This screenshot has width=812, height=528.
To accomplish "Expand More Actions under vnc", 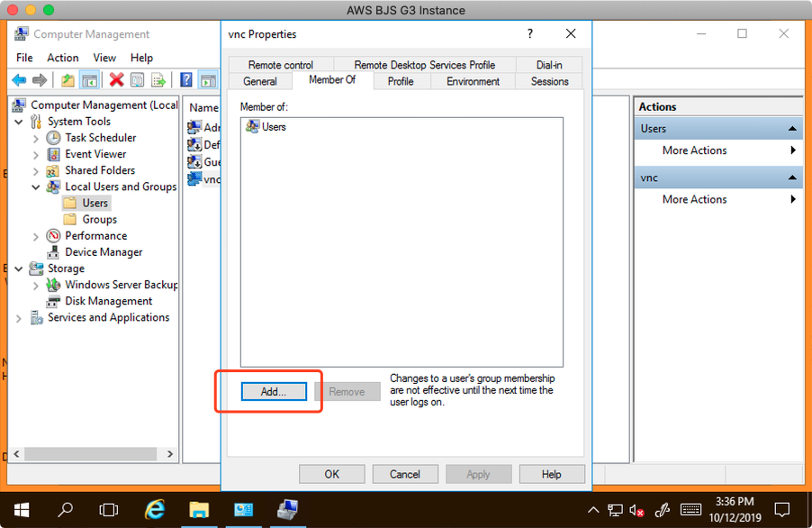I will pyautogui.click(x=694, y=199).
